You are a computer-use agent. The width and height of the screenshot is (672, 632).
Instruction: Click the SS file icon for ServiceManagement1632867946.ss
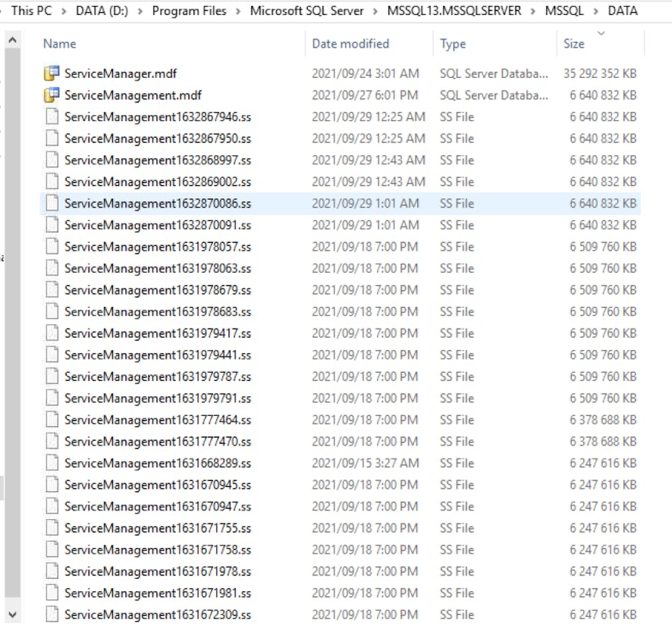51,117
